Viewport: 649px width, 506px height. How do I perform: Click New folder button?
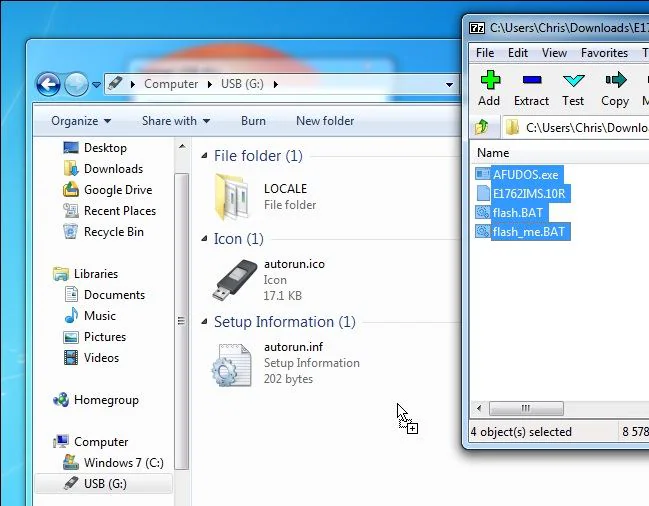(x=325, y=121)
